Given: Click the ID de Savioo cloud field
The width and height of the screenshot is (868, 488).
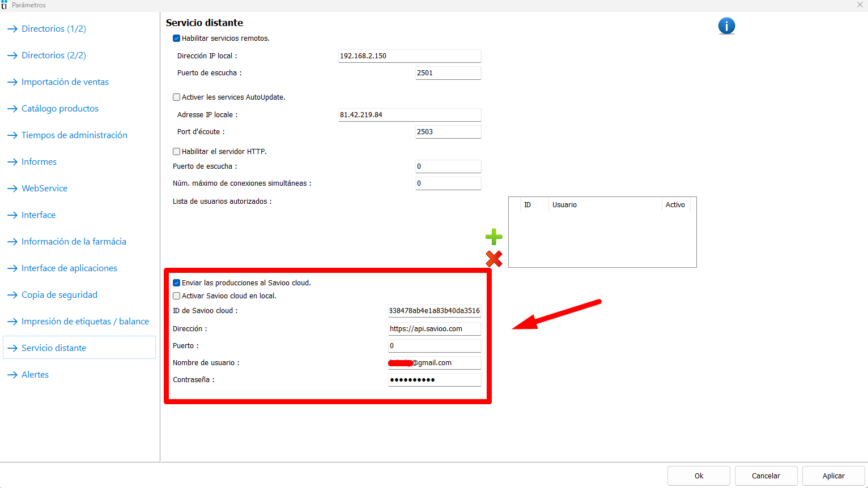Looking at the screenshot, I should tap(434, 311).
